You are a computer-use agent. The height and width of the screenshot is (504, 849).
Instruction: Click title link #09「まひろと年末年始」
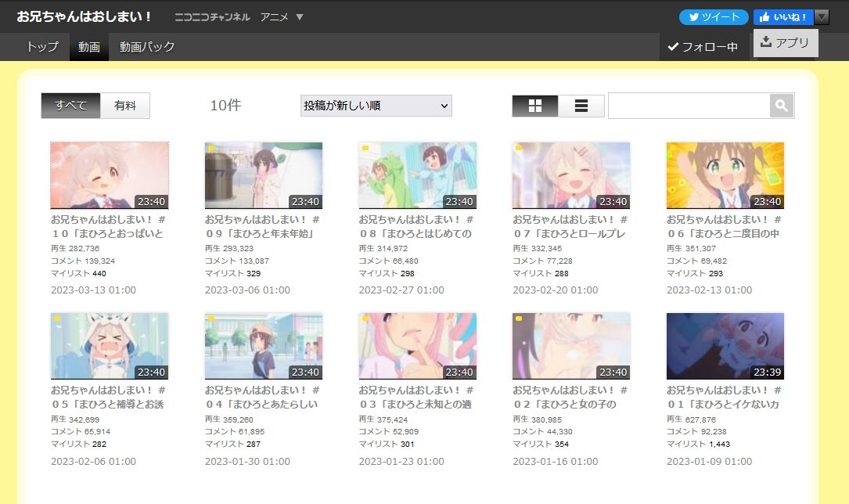(262, 227)
